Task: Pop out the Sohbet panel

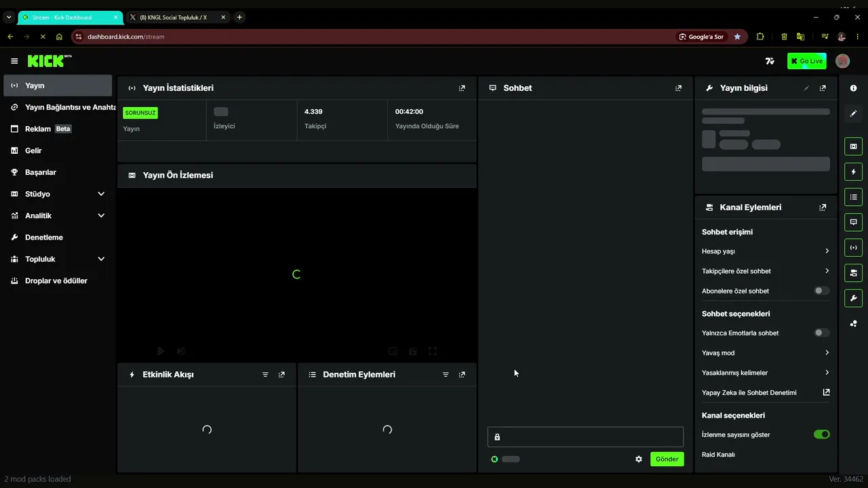Action: tap(678, 88)
